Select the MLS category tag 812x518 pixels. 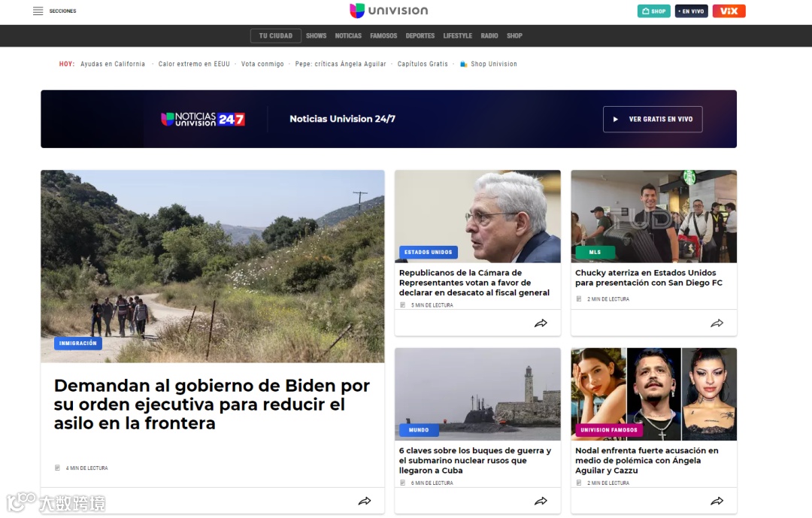(595, 252)
